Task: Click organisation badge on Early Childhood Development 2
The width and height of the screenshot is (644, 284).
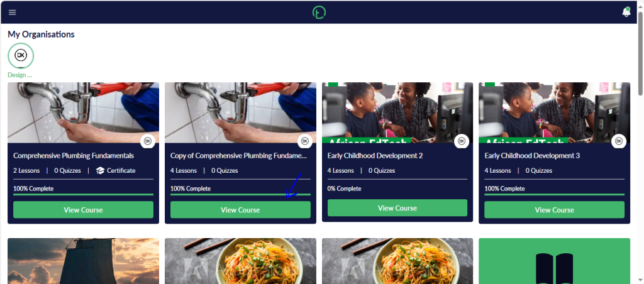Action: 462,141
